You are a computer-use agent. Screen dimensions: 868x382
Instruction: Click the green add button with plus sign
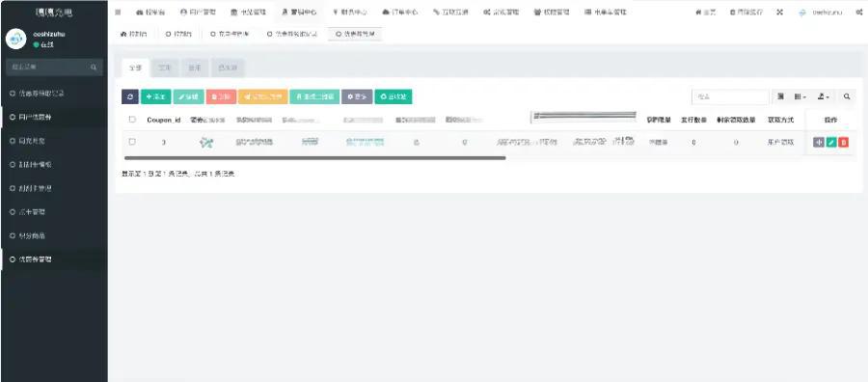point(156,96)
